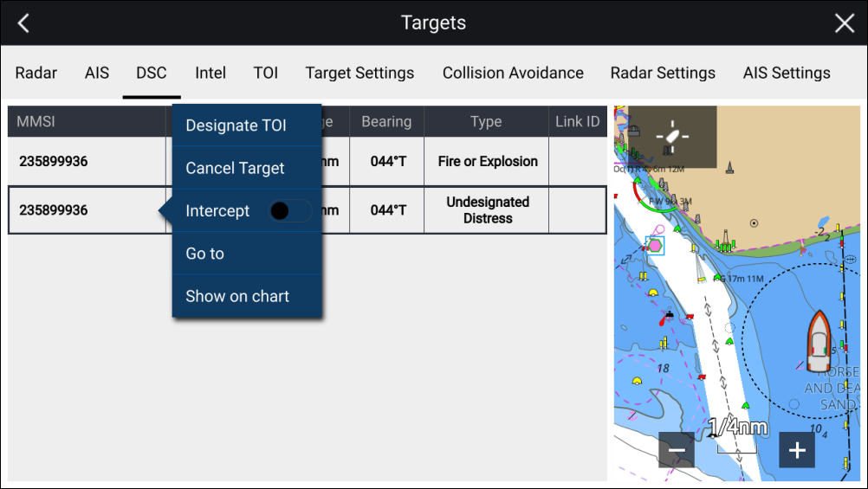Tap the satellite icon on chart preview
This screenshot has height=489, width=868.
pos(672,137)
